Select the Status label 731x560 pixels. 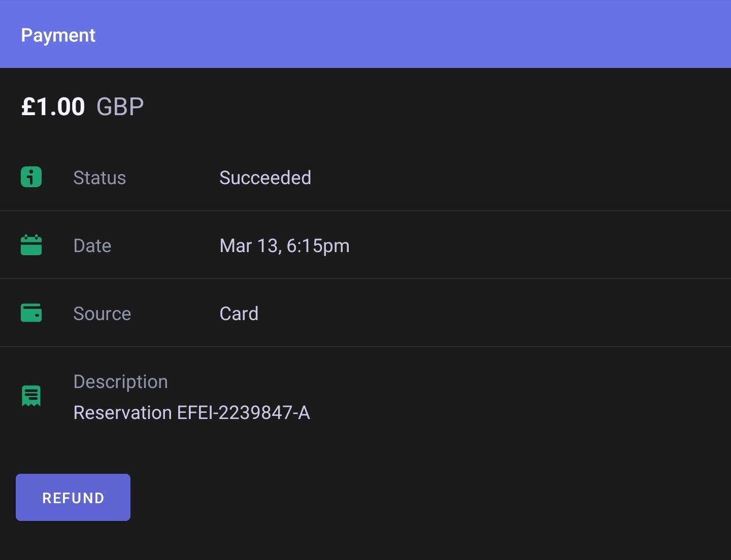tap(99, 178)
